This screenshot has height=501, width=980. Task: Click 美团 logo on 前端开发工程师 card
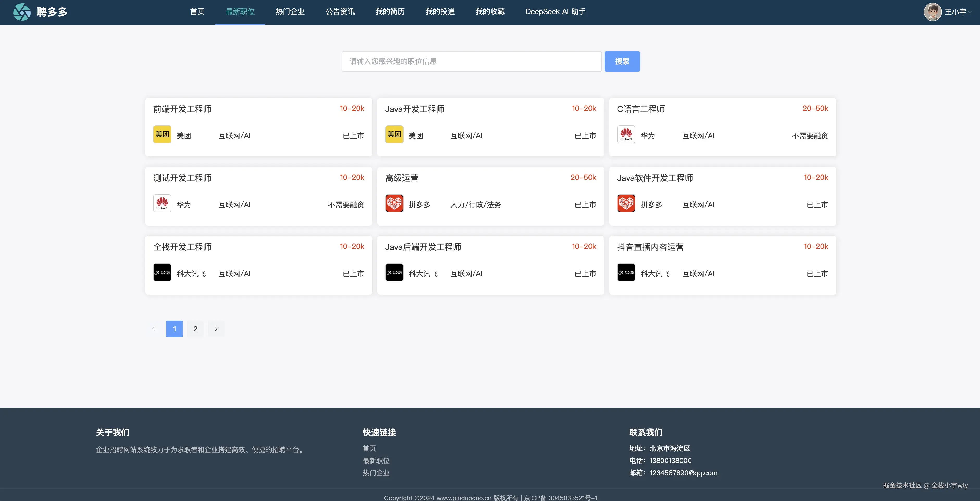[x=162, y=135]
